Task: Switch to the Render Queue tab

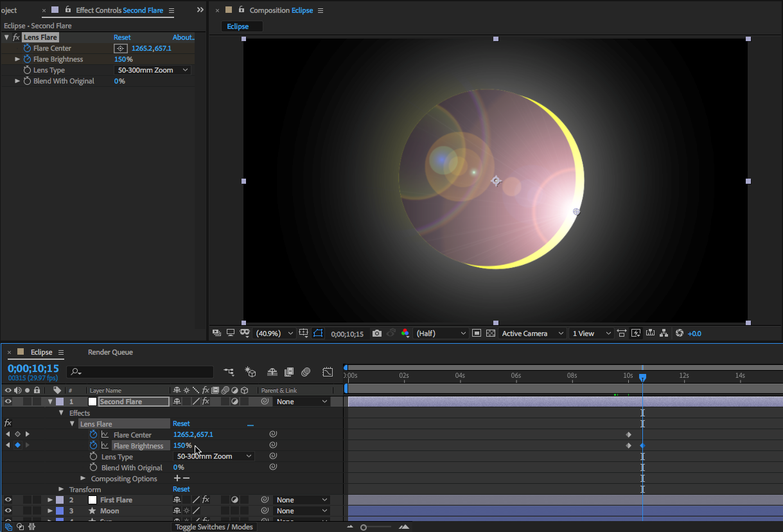Action: tap(110, 352)
